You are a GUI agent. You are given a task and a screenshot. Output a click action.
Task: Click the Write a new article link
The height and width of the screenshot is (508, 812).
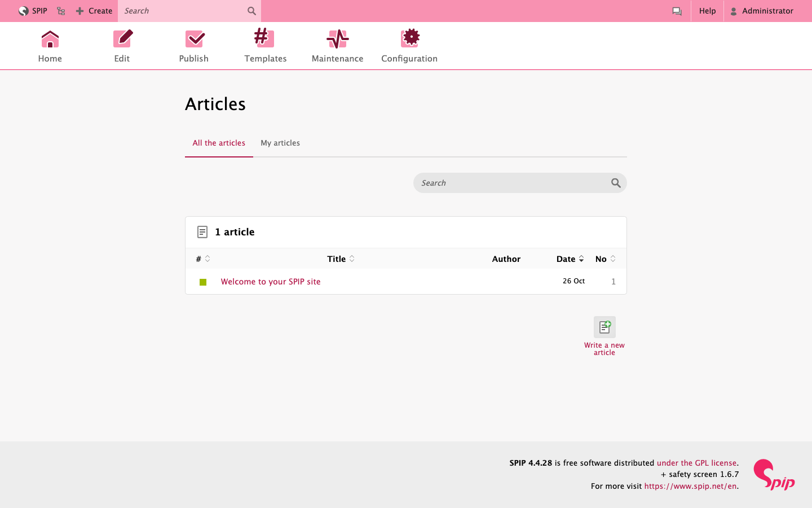604,349
